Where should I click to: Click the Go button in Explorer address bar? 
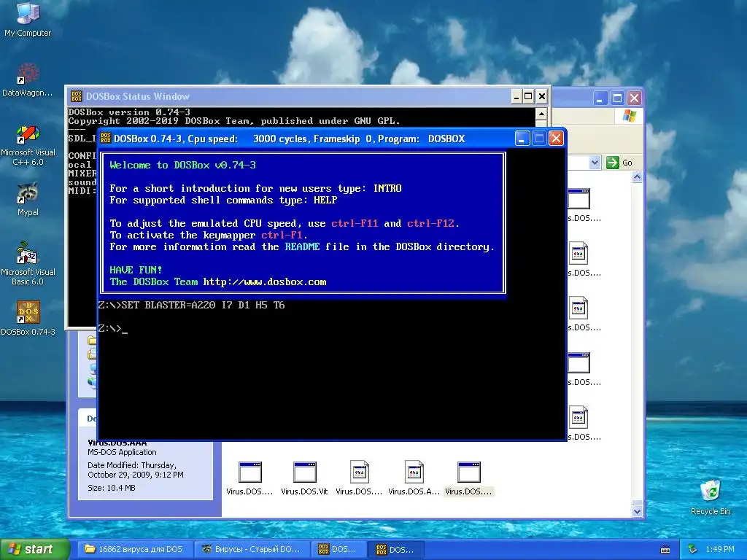[619, 163]
